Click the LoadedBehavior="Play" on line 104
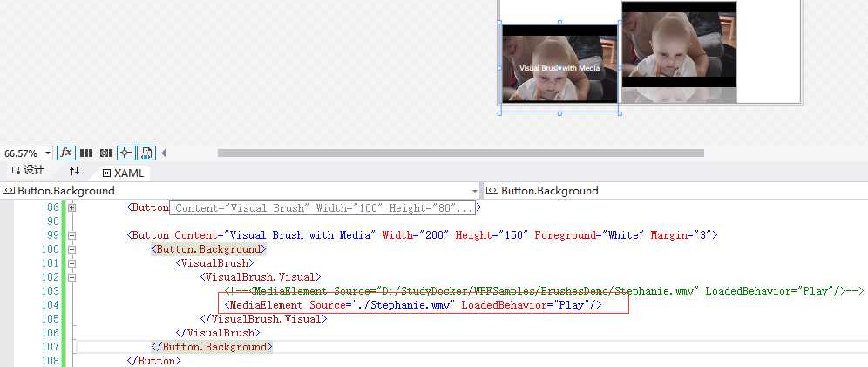The height and width of the screenshot is (367, 868). pos(526,305)
